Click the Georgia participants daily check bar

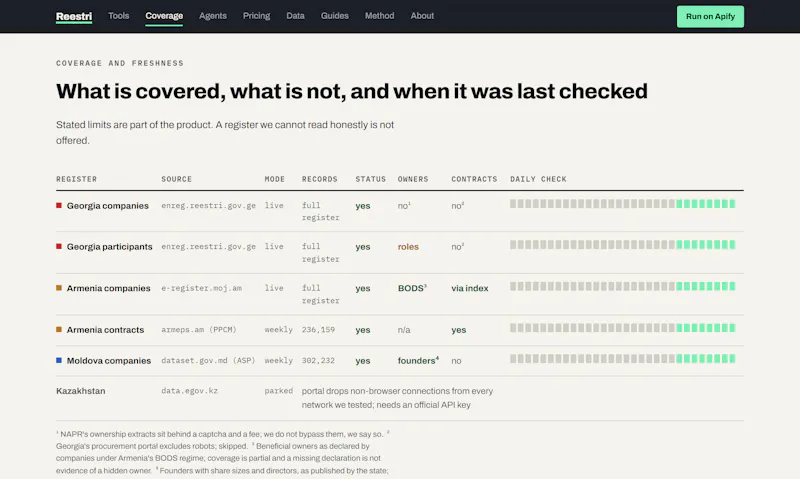(x=622, y=245)
